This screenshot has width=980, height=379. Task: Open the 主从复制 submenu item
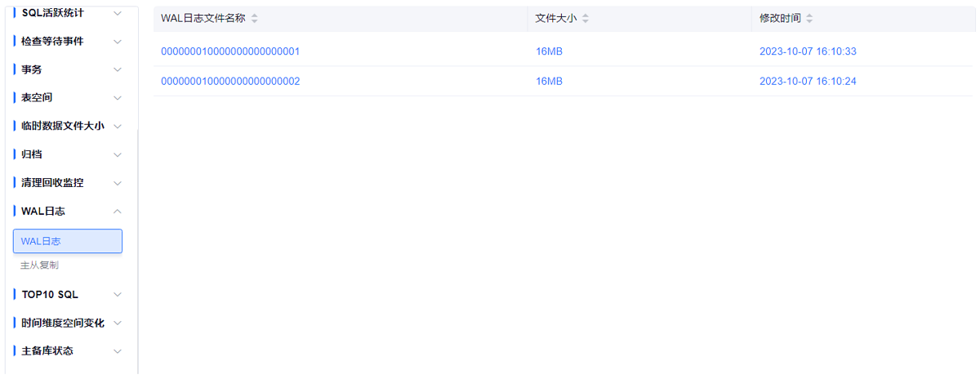(x=39, y=265)
